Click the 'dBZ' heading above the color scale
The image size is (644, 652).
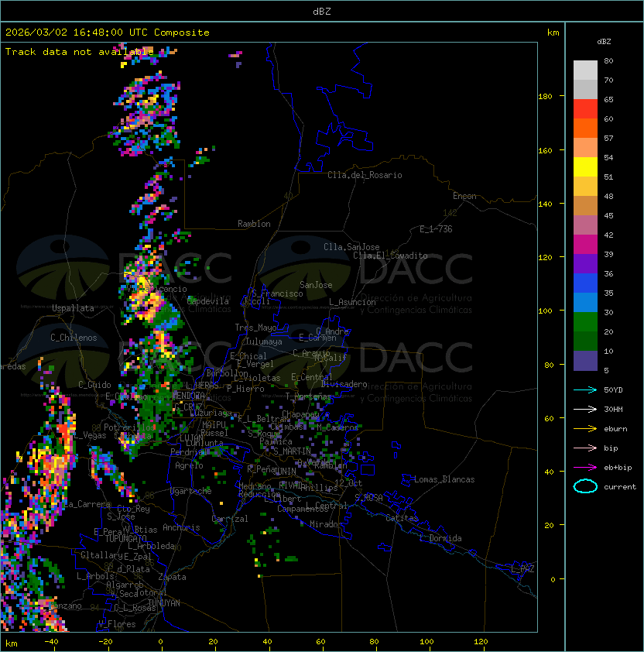point(604,42)
